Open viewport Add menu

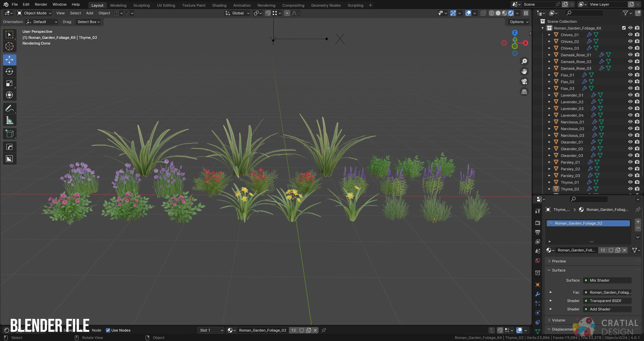[x=90, y=13]
